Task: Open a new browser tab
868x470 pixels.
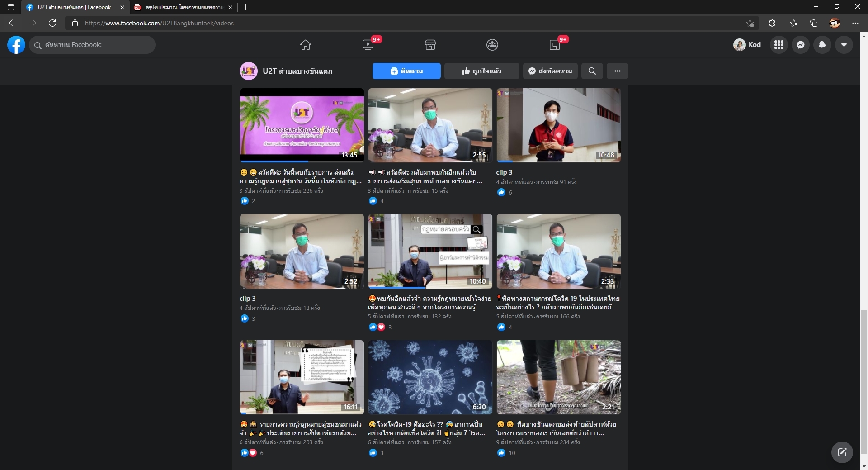Action: (245, 7)
